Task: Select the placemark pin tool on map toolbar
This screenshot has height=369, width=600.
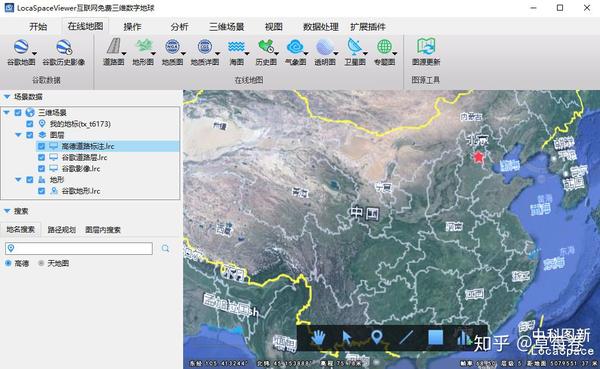Action: 377,337
